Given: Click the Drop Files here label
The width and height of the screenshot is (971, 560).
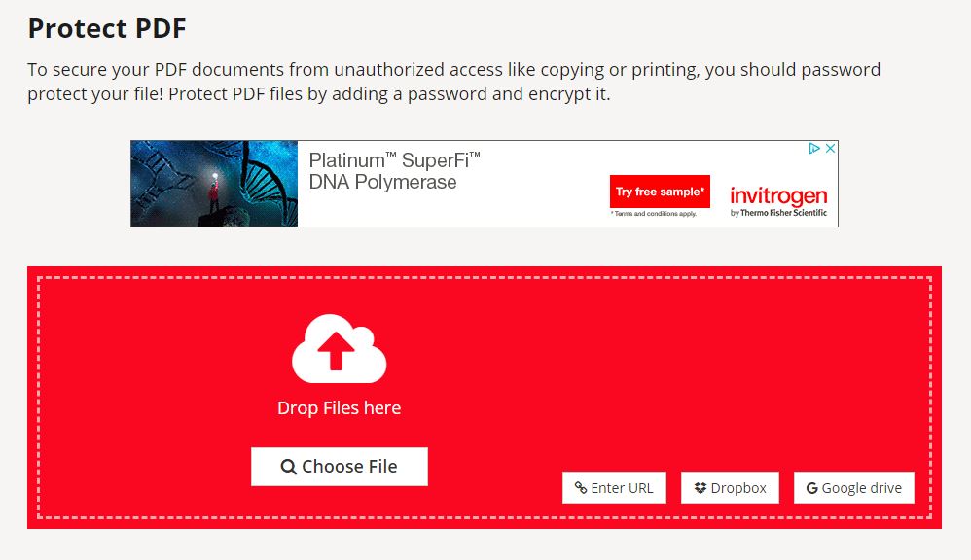Looking at the screenshot, I should point(339,407).
